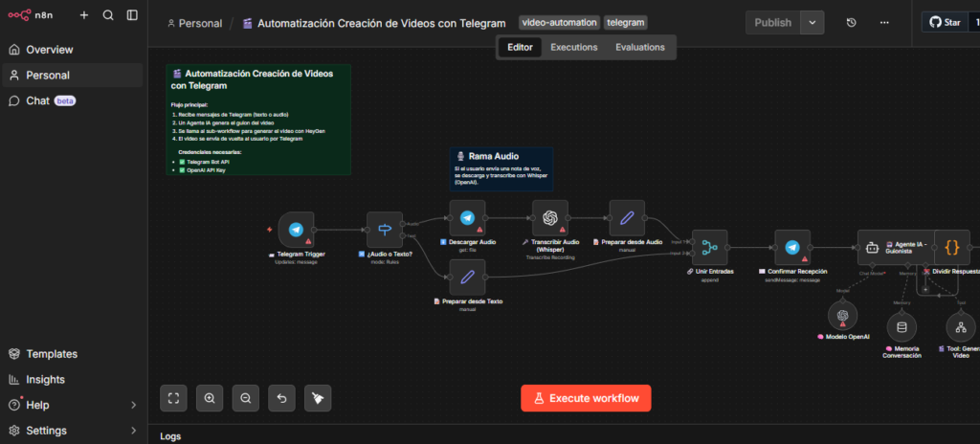Click Telegram Trigger lightning bolt icon
The width and height of the screenshot is (980, 444).
pyautogui.click(x=269, y=230)
